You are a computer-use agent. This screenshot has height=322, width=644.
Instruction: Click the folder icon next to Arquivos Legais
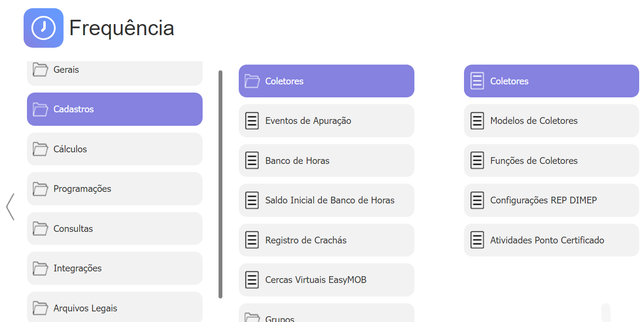tap(40, 308)
